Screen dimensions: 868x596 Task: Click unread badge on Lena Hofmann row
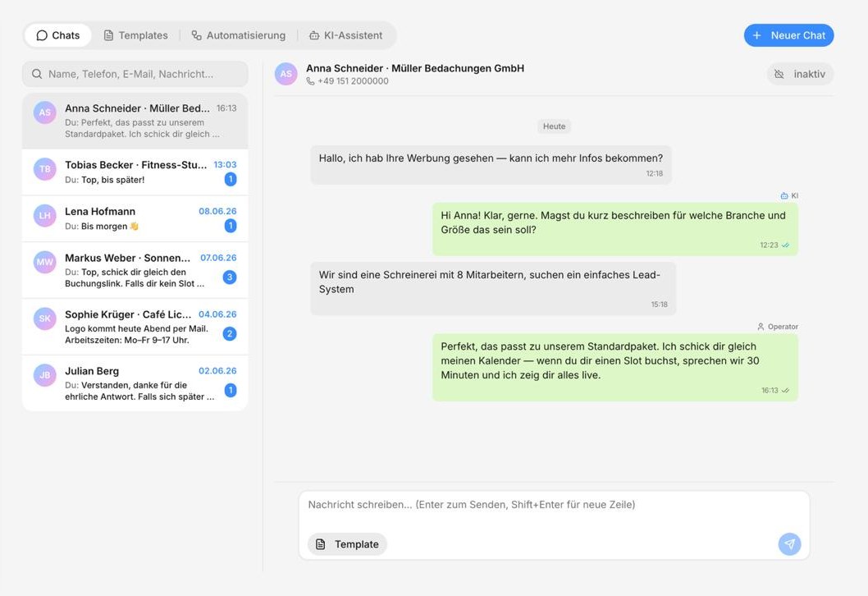tap(231, 226)
